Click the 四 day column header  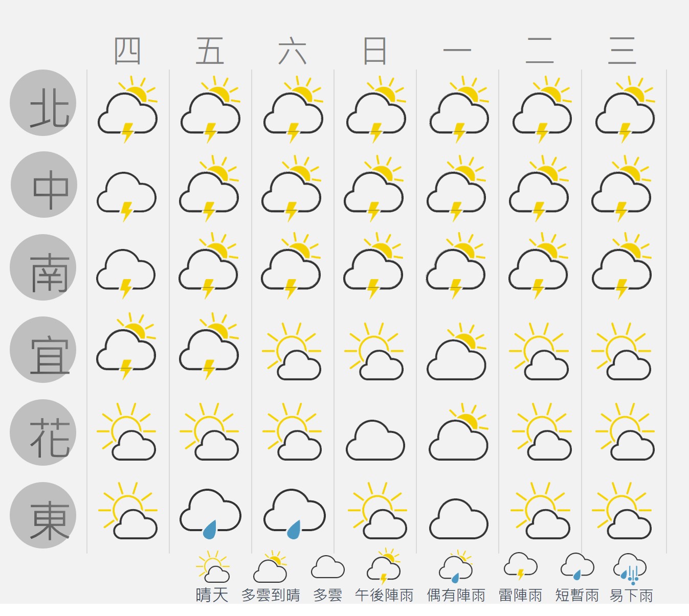(x=127, y=51)
